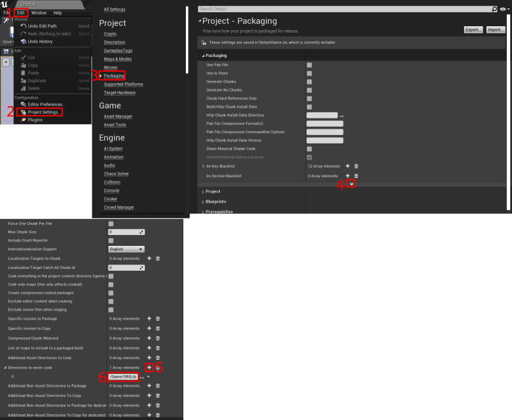The image size is (512, 420).
Task: Browse Http Chunk Install Data Directory
Action: [x=342, y=115]
